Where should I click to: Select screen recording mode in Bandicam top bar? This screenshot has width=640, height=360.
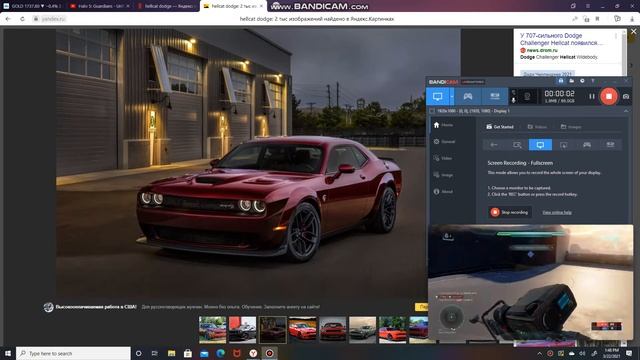[x=438, y=96]
